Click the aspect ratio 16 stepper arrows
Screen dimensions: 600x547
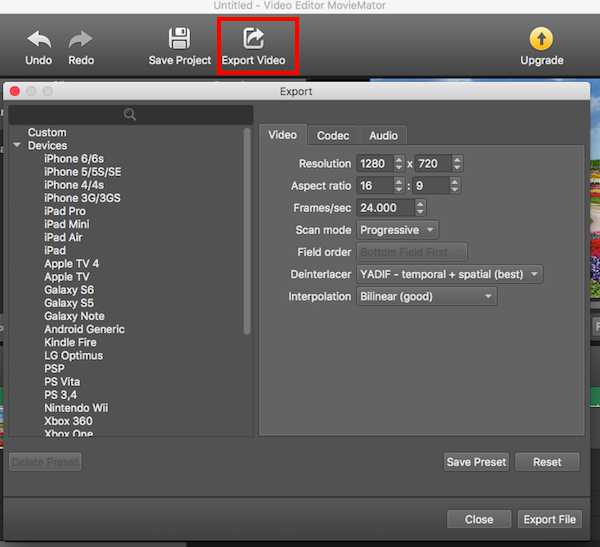[399, 186]
